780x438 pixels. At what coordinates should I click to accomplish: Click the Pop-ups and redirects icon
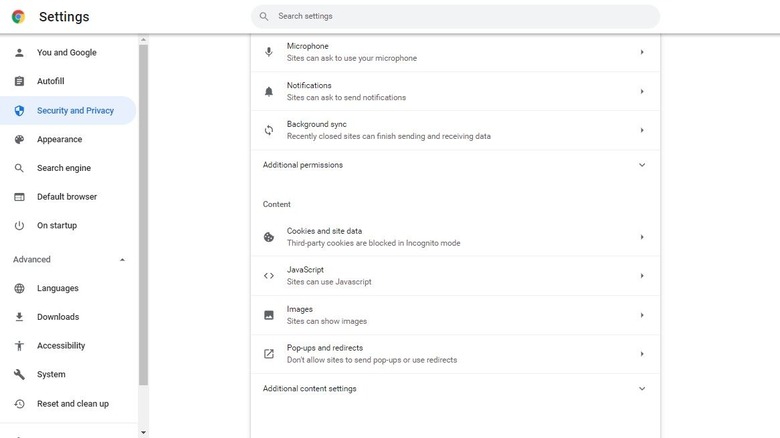tap(268, 354)
